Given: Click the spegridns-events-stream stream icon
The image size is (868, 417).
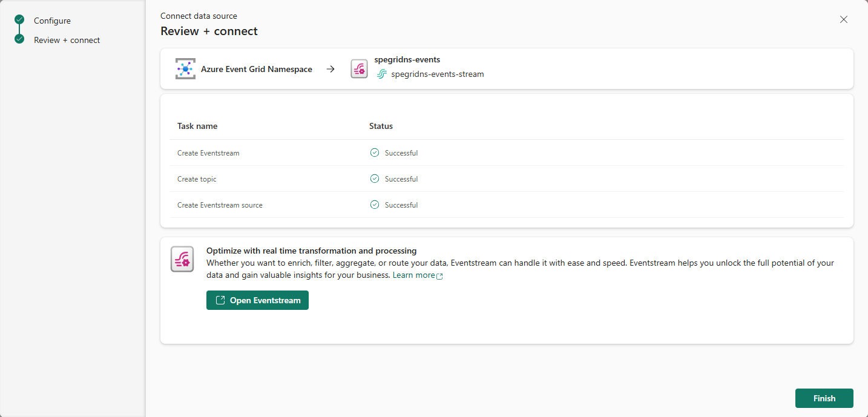Looking at the screenshot, I should [381, 74].
